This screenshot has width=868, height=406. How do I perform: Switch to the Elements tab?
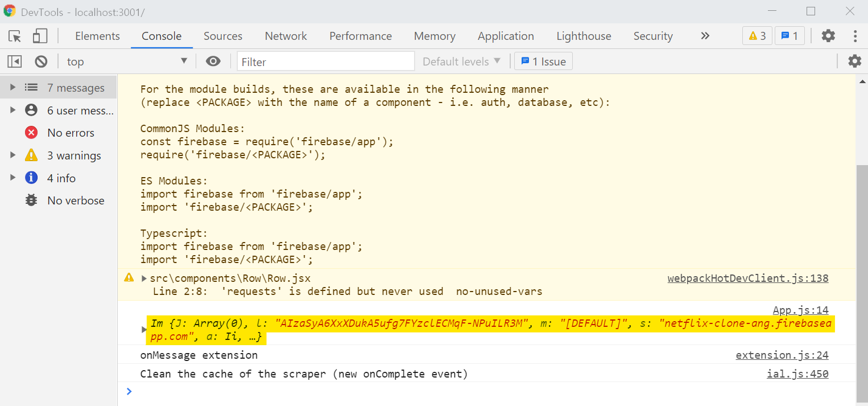tap(97, 36)
